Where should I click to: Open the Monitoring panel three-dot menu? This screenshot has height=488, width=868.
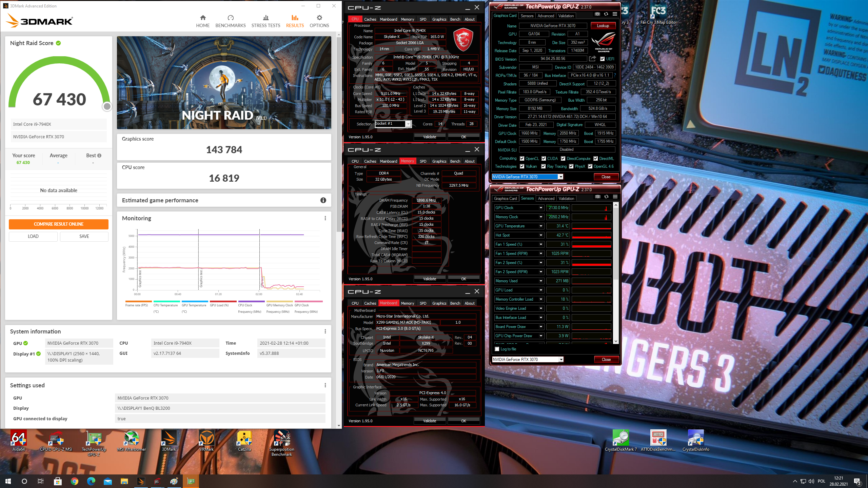tap(325, 218)
